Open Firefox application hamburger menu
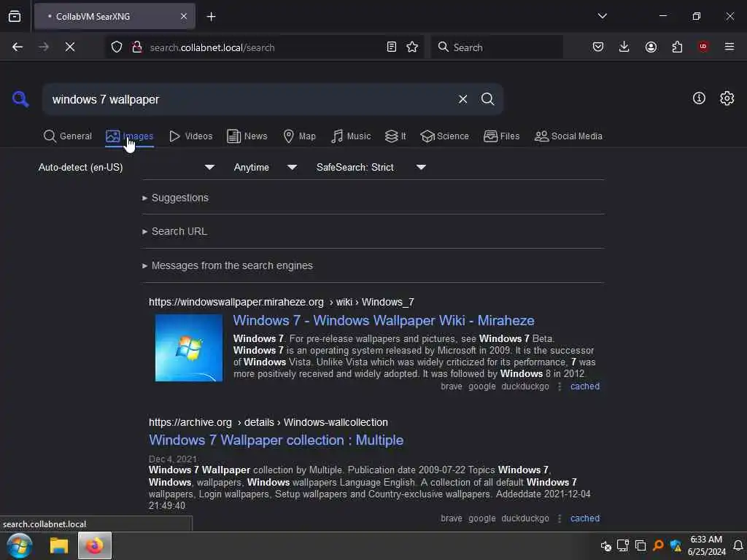The width and height of the screenshot is (747, 560). coord(729,47)
